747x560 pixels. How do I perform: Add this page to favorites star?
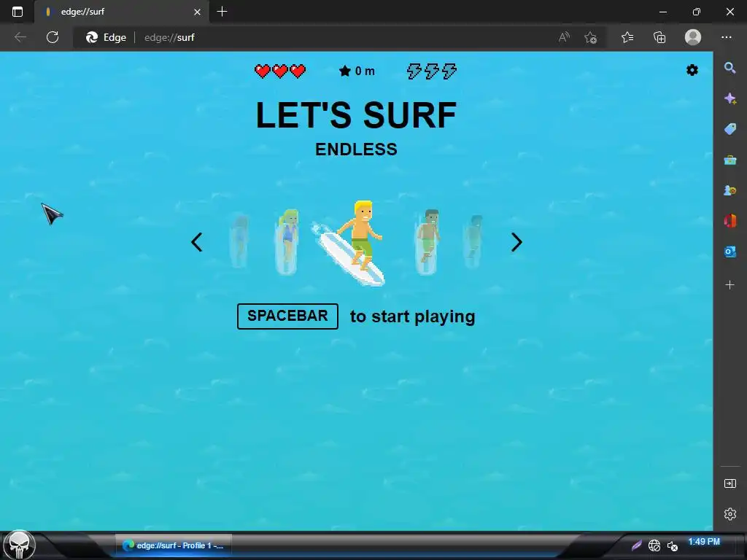tap(591, 37)
